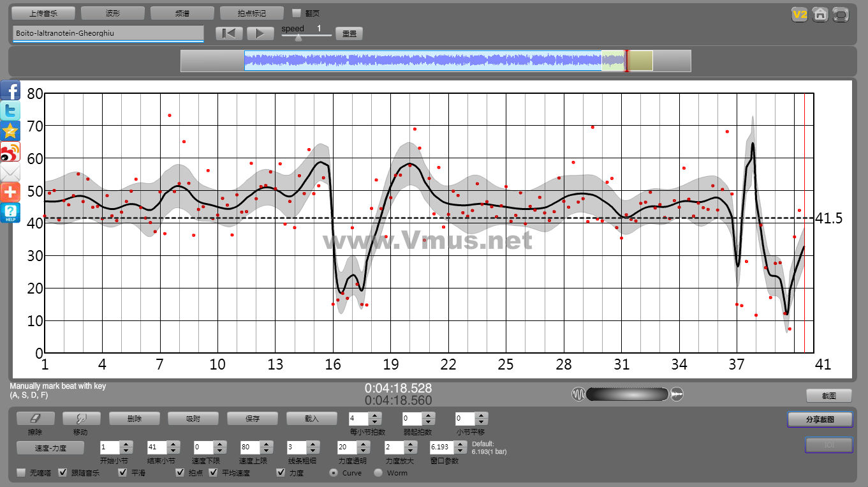This screenshot has height=487, width=868.
Task: Click the speed slider handle
Action: [298, 38]
